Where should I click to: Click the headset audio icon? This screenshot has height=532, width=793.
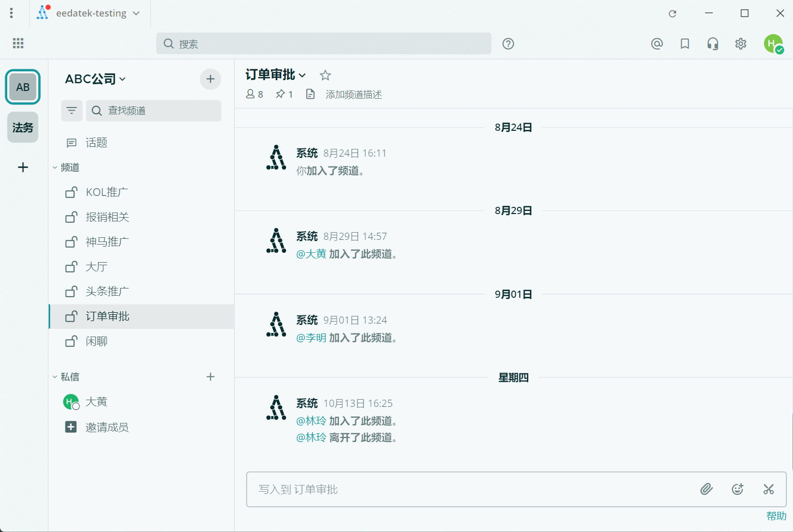pos(712,43)
